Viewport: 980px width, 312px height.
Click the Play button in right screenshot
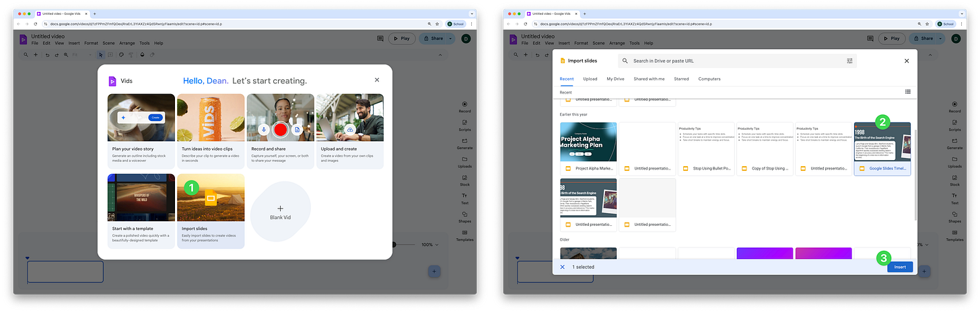(892, 38)
